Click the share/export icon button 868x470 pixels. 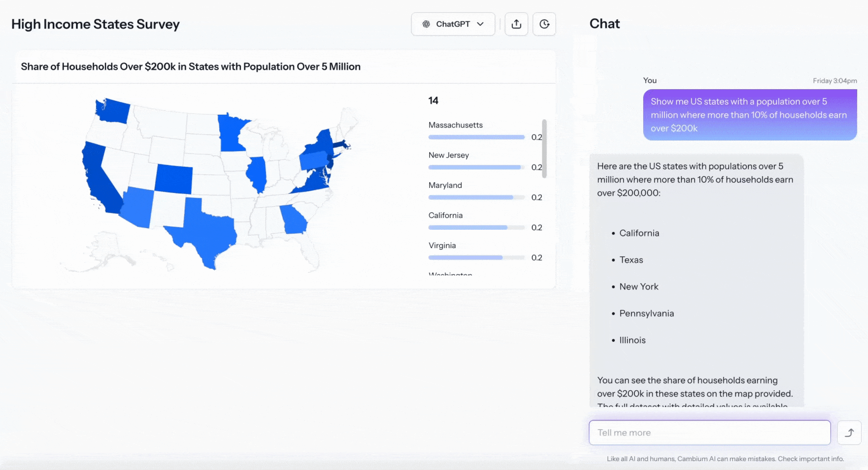coord(516,24)
